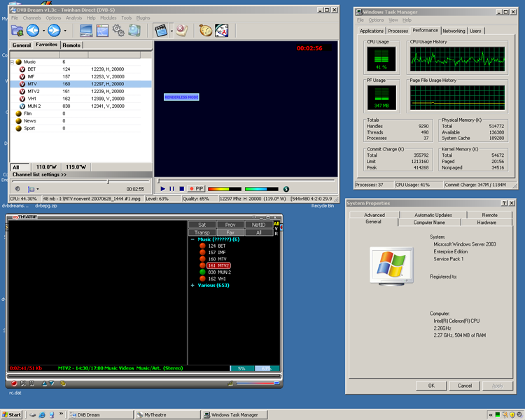Open Hardware tab in System Properties

coord(486,223)
